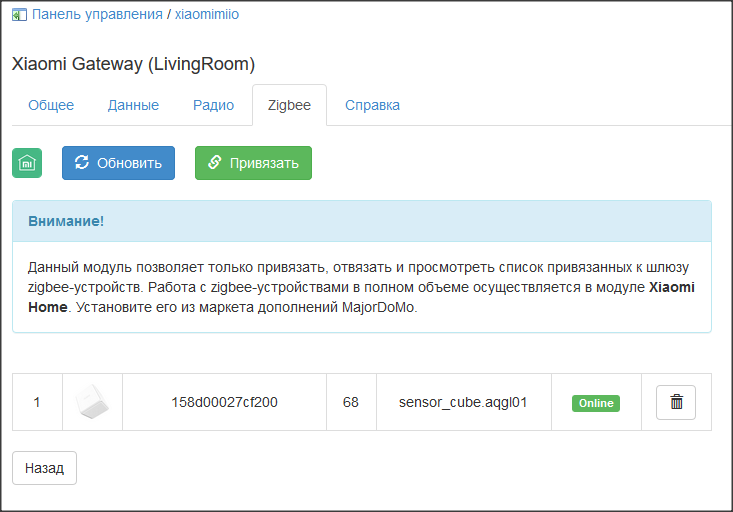Switch to the Данные tab
733x512 pixels.
coord(133,105)
